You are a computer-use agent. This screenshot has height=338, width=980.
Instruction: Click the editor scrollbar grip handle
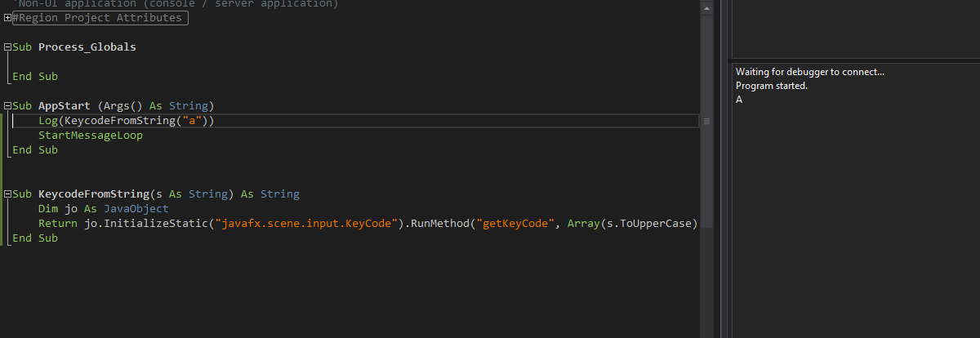point(707,121)
